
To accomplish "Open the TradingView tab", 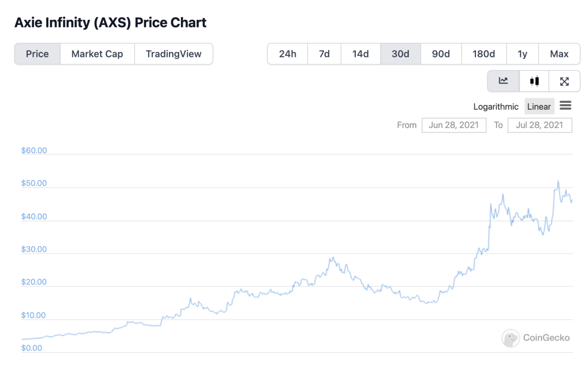I will [x=174, y=54].
